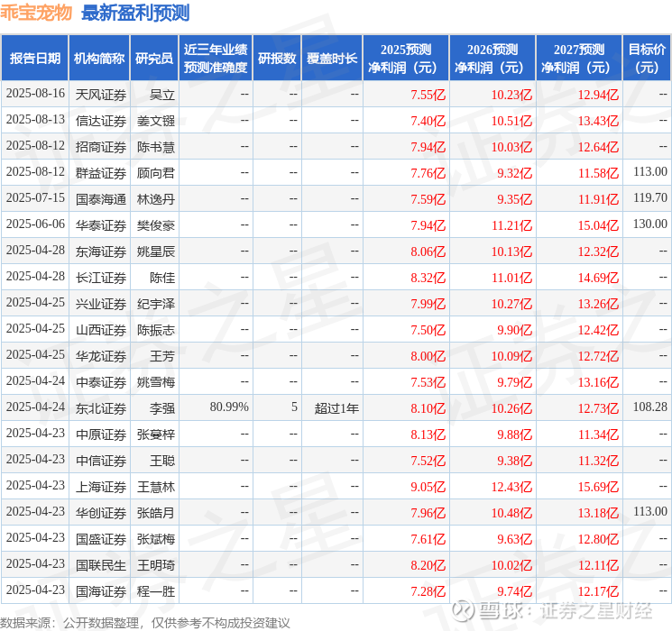
Task: Click the 报告日期 column header
Action: pyautogui.click(x=34, y=59)
